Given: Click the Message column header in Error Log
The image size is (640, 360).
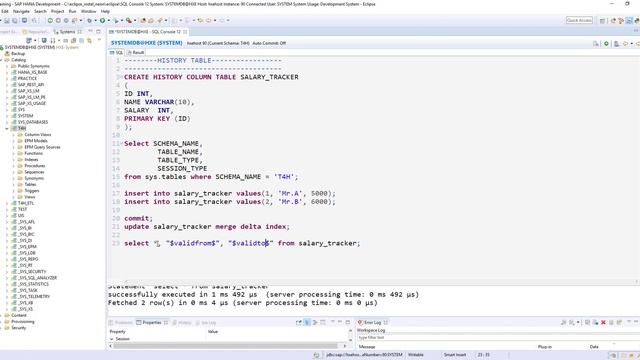Looking at the screenshot, I should (x=367, y=347).
